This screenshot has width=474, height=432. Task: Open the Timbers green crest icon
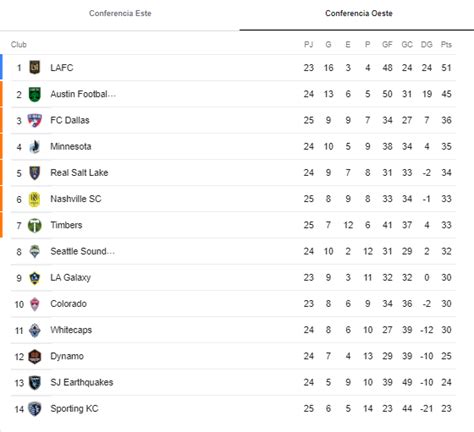tap(35, 225)
